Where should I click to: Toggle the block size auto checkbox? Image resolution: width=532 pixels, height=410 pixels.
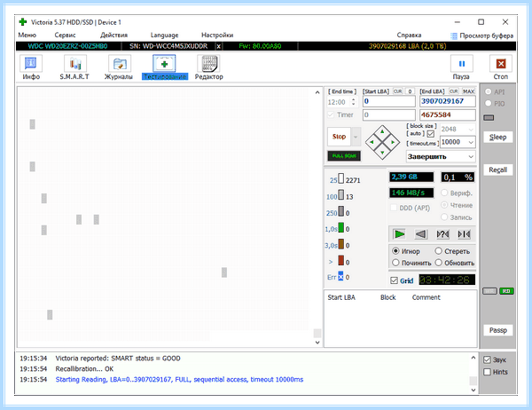pos(431,134)
